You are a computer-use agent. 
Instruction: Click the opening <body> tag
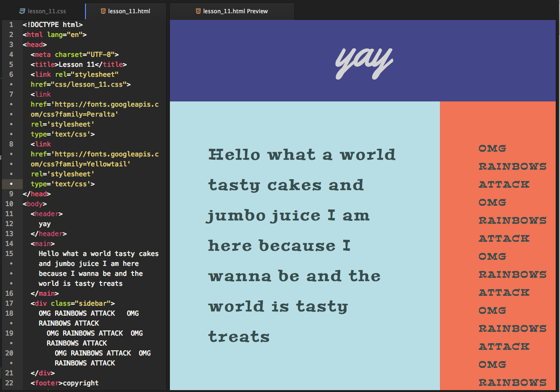[35, 204]
